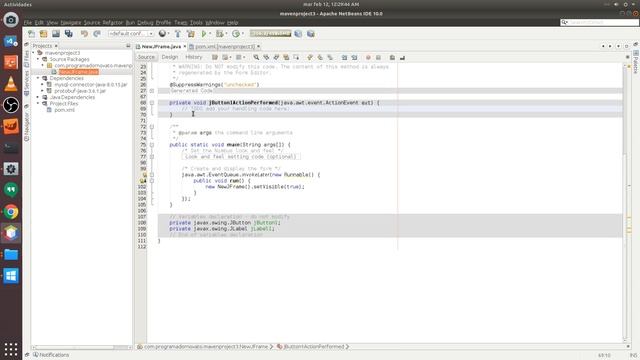Open the Notifications status bar item
The image size is (640, 360).
point(51,355)
